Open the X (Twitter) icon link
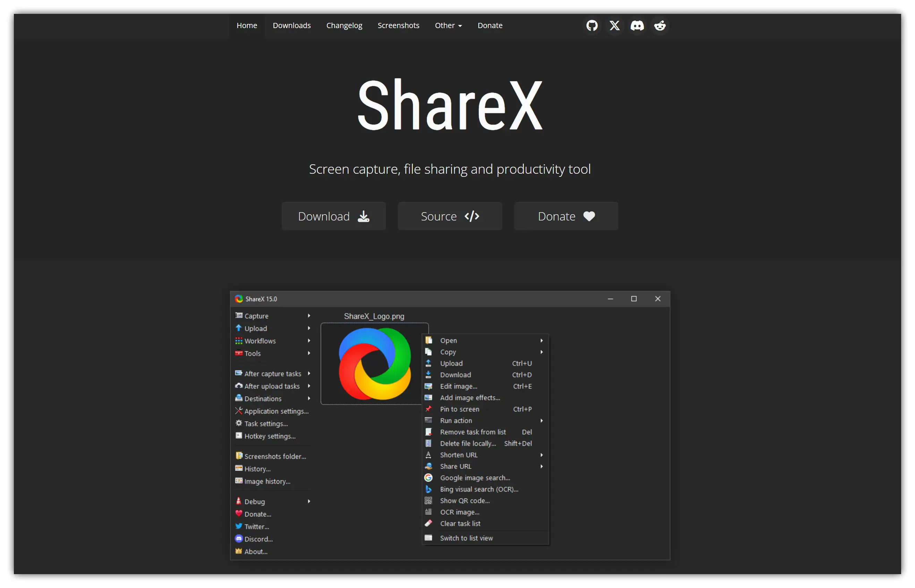 click(614, 26)
